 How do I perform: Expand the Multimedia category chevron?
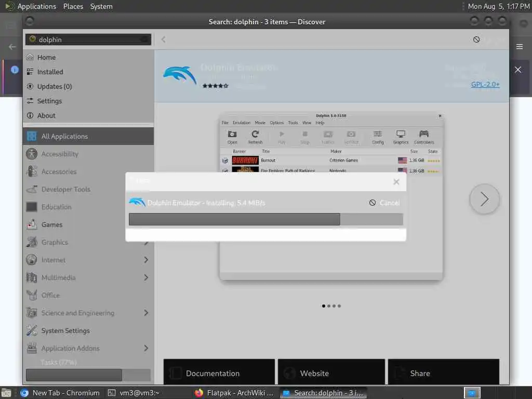(146, 277)
